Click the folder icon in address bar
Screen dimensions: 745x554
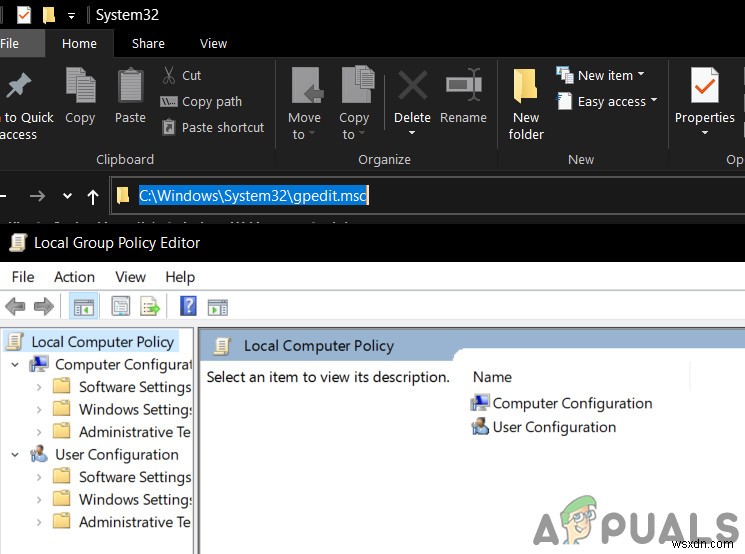coord(123,195)
